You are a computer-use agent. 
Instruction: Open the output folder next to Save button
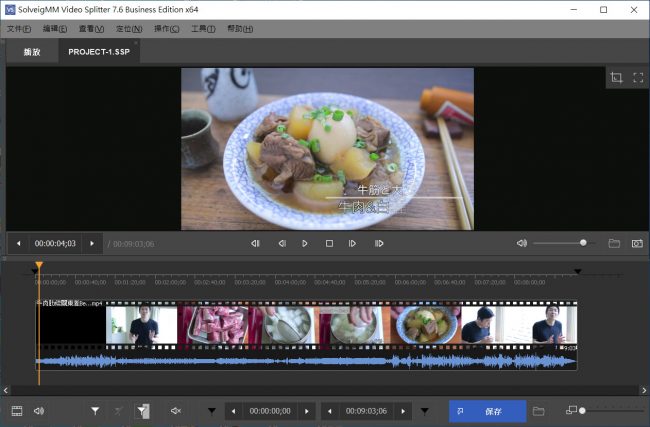[x=539, y=410]
